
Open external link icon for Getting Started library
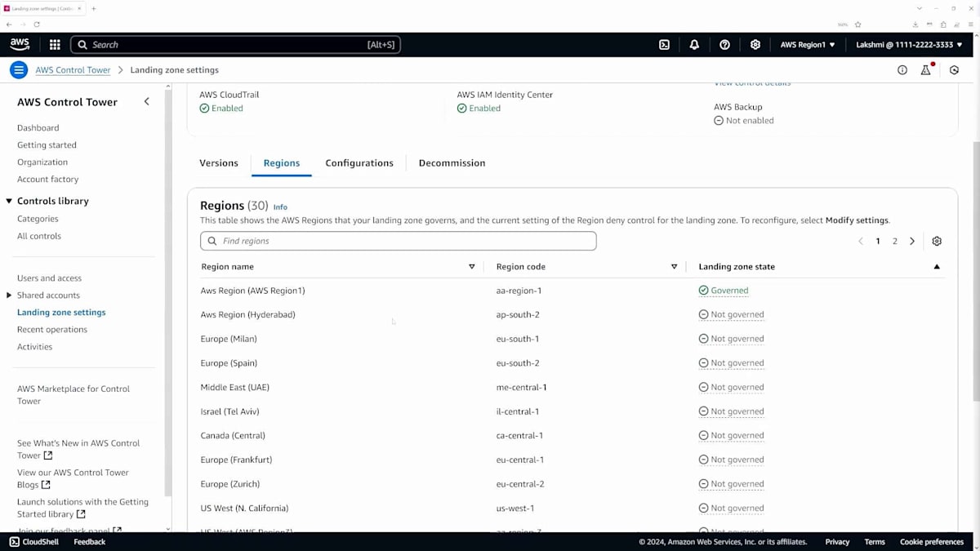(81, 514)
